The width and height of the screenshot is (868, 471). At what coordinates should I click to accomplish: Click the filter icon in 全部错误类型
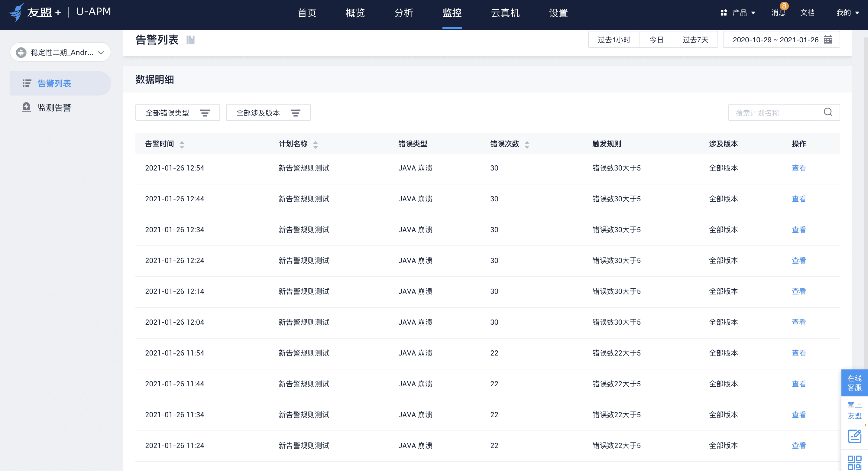[205, 113]
